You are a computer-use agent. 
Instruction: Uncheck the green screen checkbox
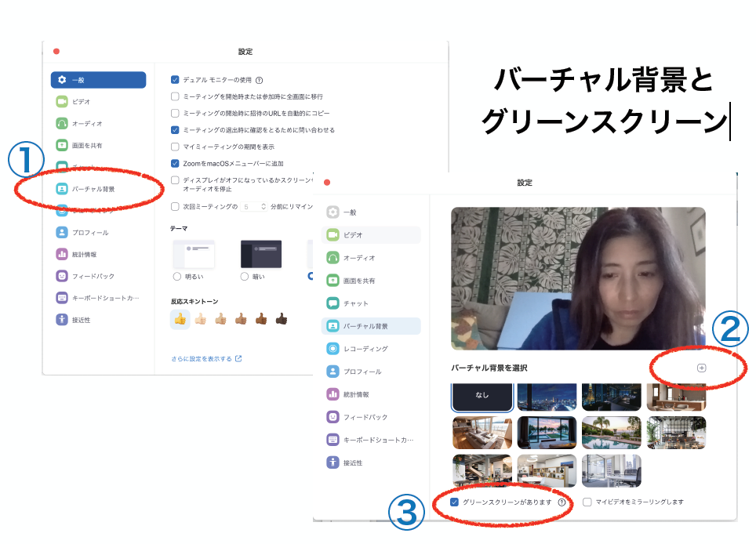click(x=455, y=502)
